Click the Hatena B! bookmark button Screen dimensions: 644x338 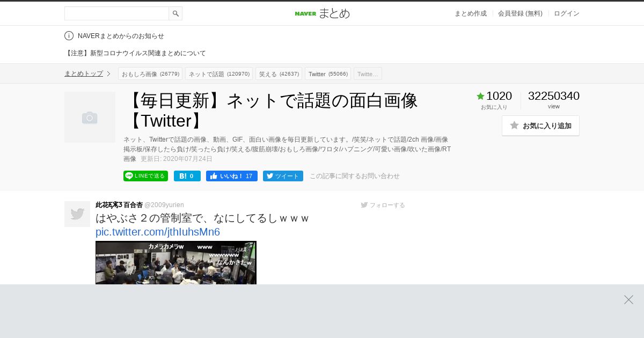click(187, 176)
